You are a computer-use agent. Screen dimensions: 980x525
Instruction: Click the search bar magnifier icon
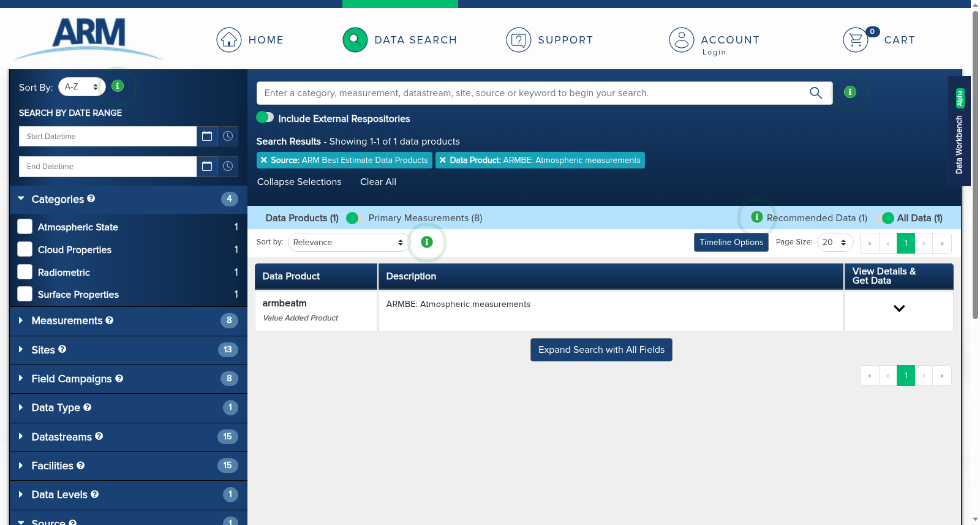[816, 93]
